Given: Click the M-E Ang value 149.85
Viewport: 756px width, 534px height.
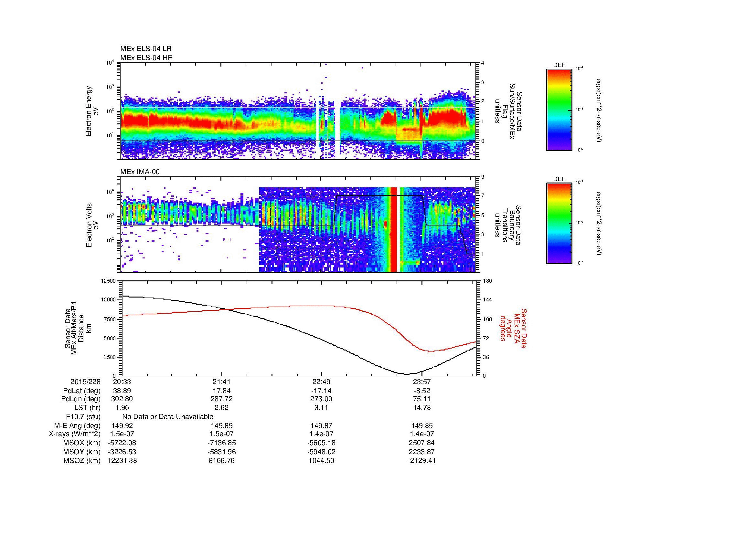Looking at the screenshot, I should pos(422,425).
